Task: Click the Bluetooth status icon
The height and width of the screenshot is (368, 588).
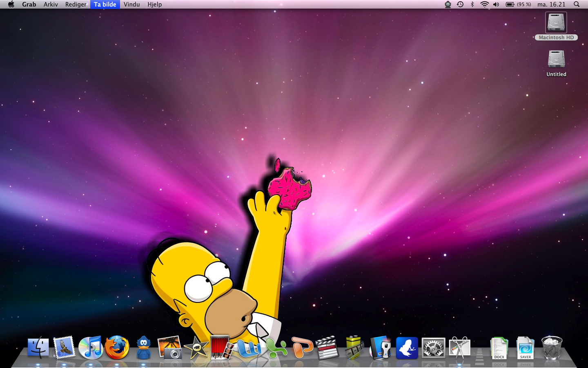Action: pyautogui.click(x=472, y=4)
